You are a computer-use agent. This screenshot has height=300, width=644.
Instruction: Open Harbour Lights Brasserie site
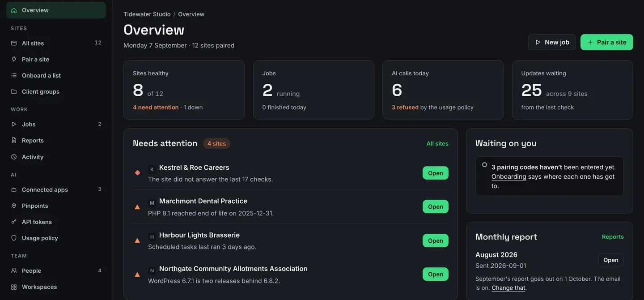[436, 240]
